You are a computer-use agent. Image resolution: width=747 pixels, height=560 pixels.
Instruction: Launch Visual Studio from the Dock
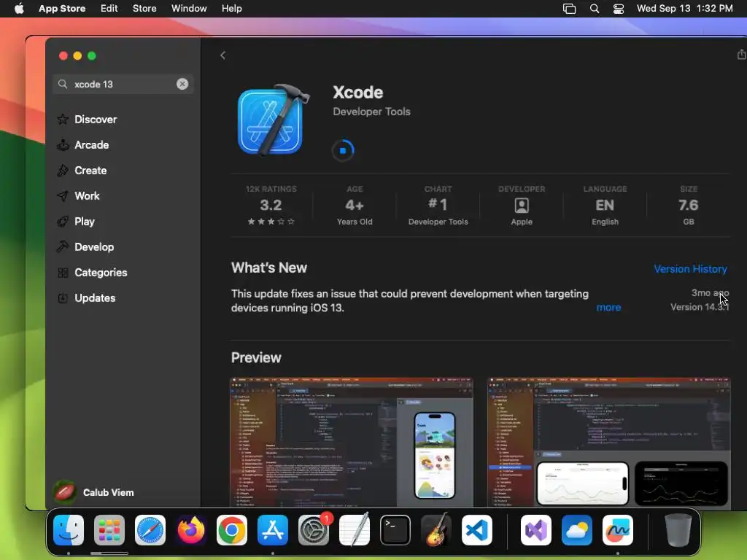[536, 530]
